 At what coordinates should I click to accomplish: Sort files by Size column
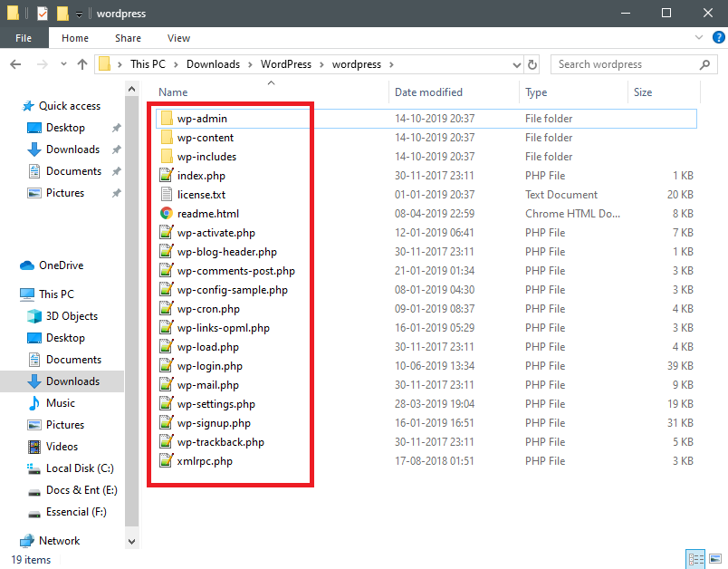(x=643, y=92)
